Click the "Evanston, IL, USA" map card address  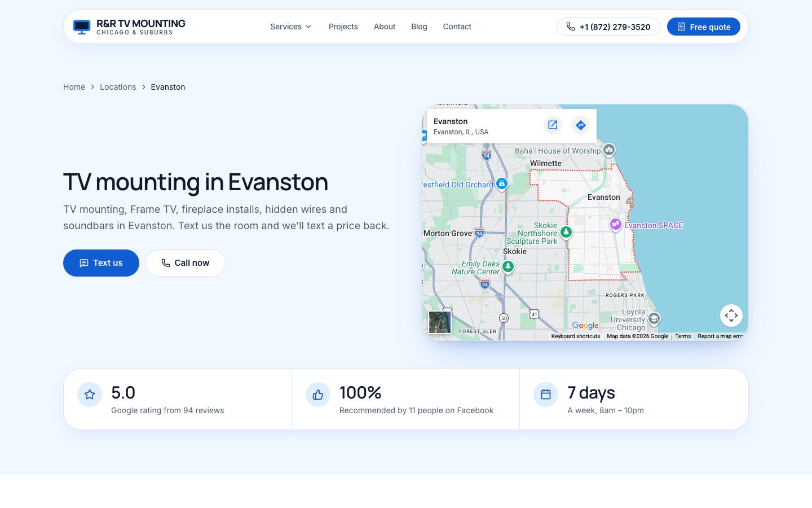point(461,132)
